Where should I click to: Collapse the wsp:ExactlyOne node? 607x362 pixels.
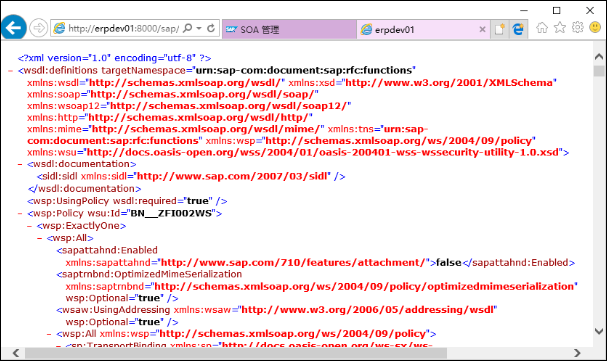(29, 226)
